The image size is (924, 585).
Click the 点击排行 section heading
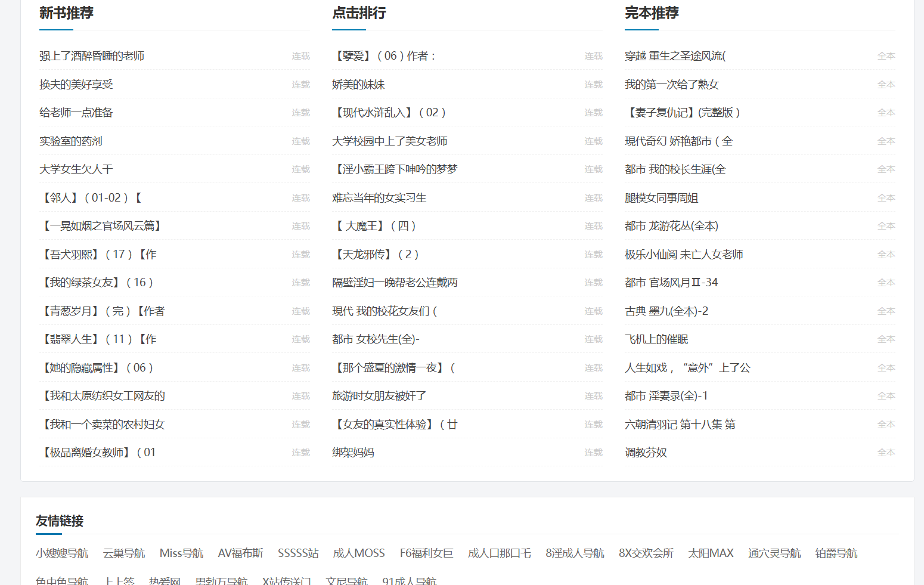point(359,13)
